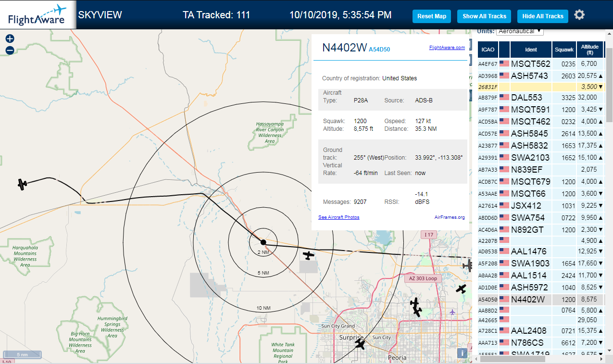613x364 pixels.
Task: Click the Reset Map button
Action: coord(432,16)
